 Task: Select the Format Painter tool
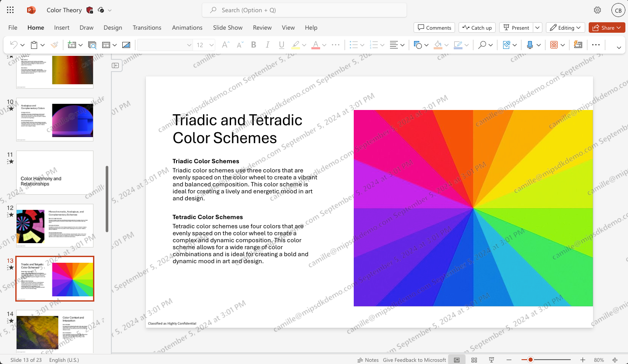click(54, 45)
